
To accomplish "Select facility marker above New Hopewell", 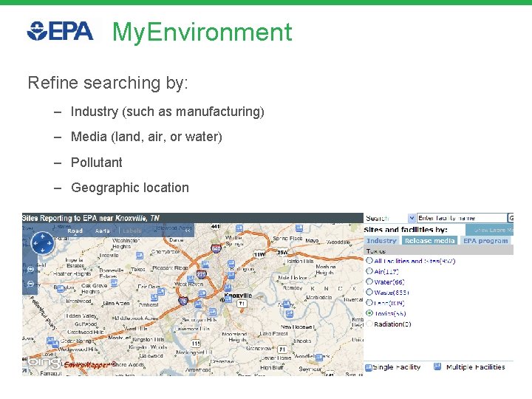I will 290,314.
